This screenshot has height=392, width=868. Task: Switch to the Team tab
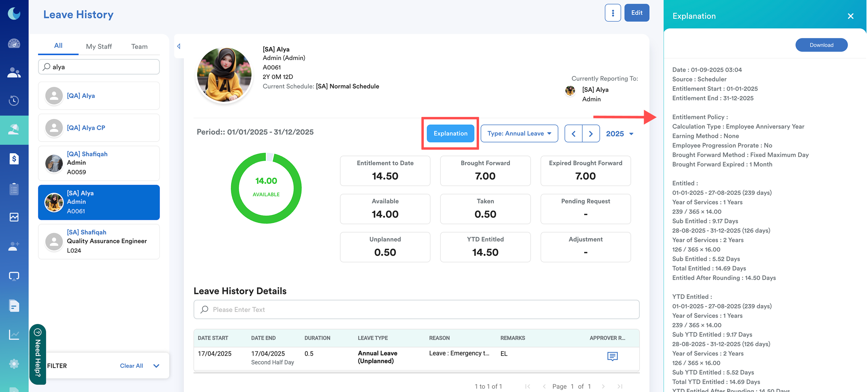pyautogui.click(x=139, y=47)
